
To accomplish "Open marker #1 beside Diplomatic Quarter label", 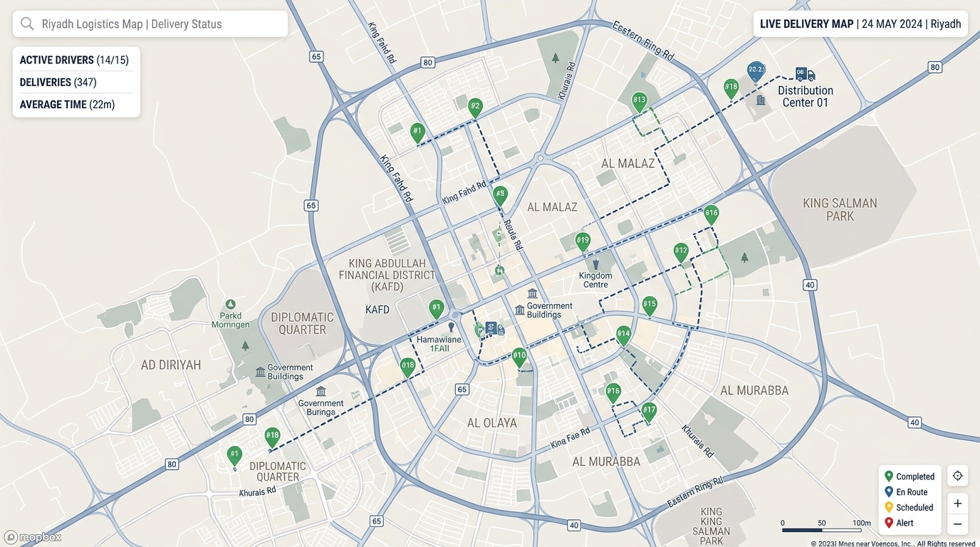I will click(x=234, y=455).
